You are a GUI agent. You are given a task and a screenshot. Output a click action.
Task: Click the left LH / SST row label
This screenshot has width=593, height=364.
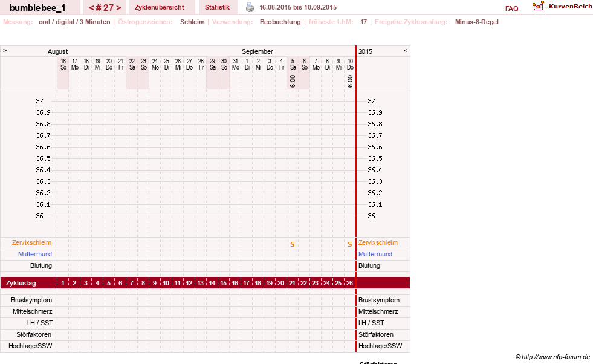40,323
